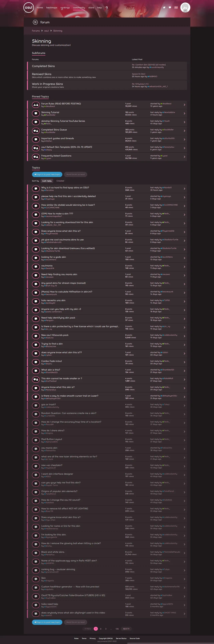Click topic icon for 'taiko need help'
Image resolution: width=214 pixels, height=644 pixels.
pos(36,605)
